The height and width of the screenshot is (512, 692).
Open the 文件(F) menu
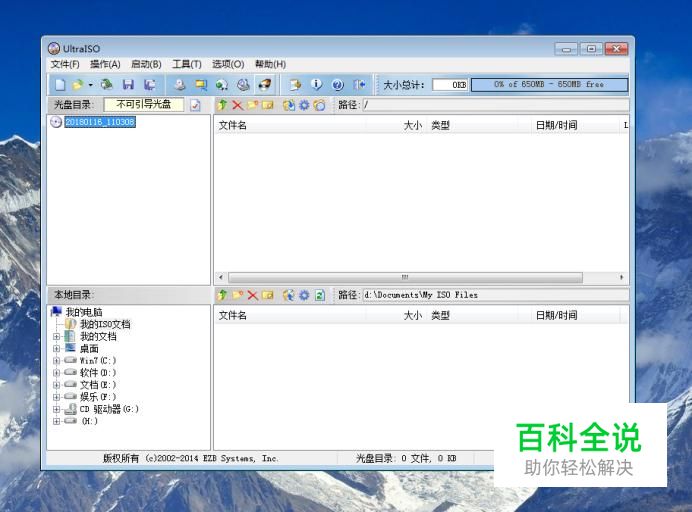65,64
